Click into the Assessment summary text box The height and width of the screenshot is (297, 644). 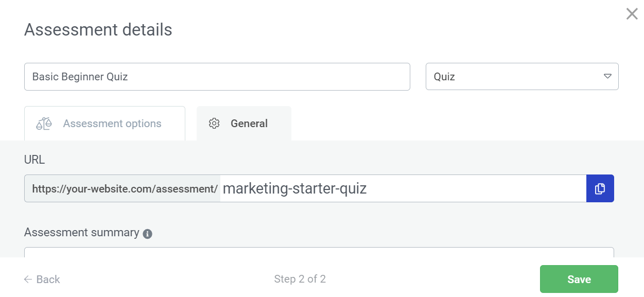click(319, 252)
